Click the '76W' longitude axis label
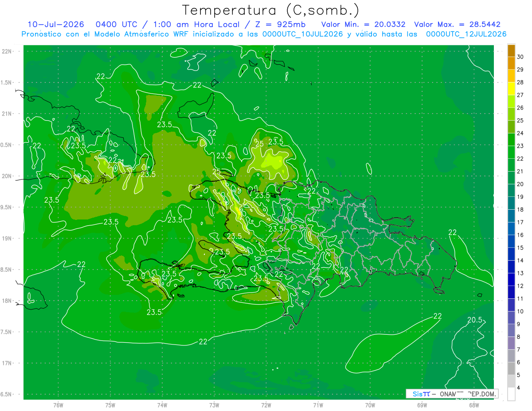The height and width of the screenshot is (411, 532). [58, 405]
